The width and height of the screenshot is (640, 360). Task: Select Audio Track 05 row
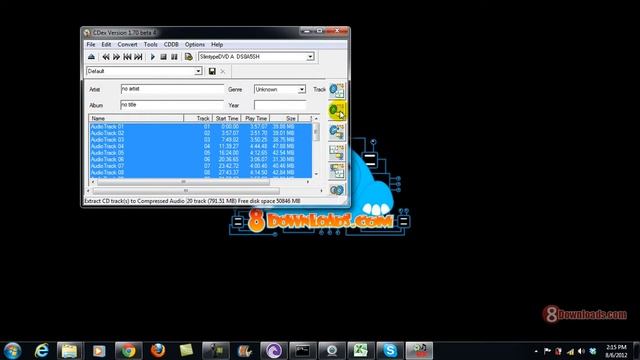click(x=200, y=153)
